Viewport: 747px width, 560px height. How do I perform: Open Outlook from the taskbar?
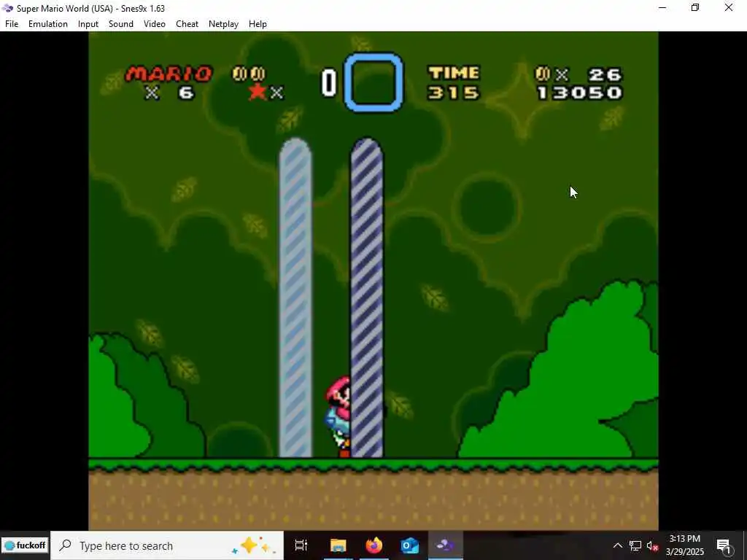point(410,545)
